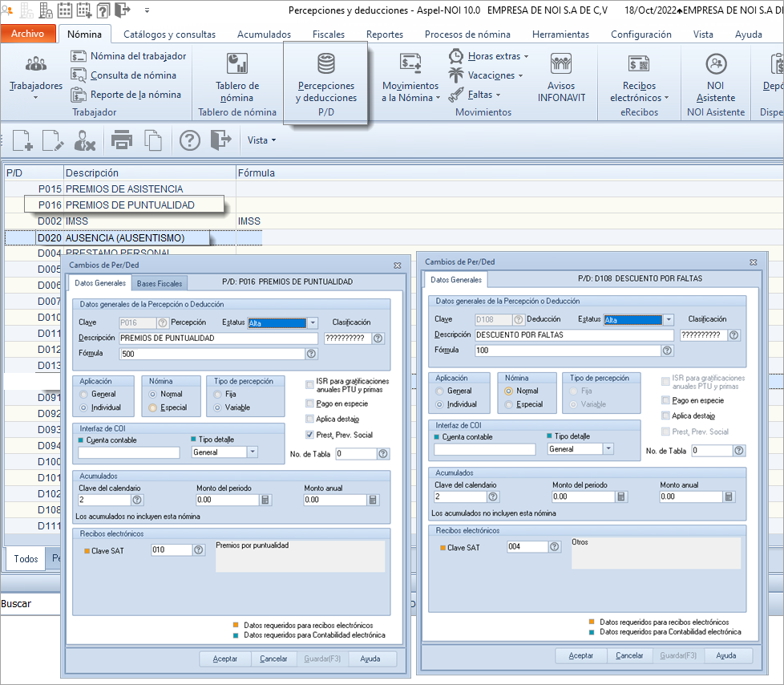Image resolution: width=784 pixels, height=685 pixels.
Task: Switch to Bases Fiscales tab
Action: [x=160, y=283]
